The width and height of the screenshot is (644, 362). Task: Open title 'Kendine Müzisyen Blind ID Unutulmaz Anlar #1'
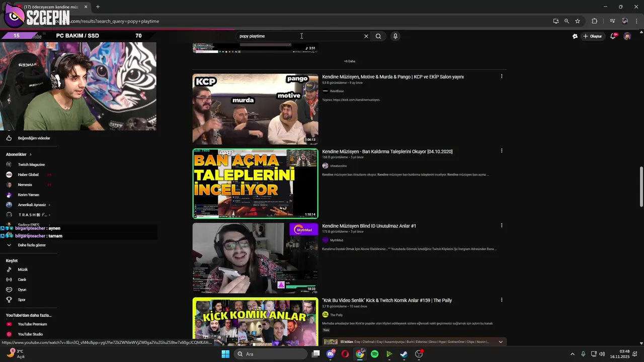[x=369, y=226]
